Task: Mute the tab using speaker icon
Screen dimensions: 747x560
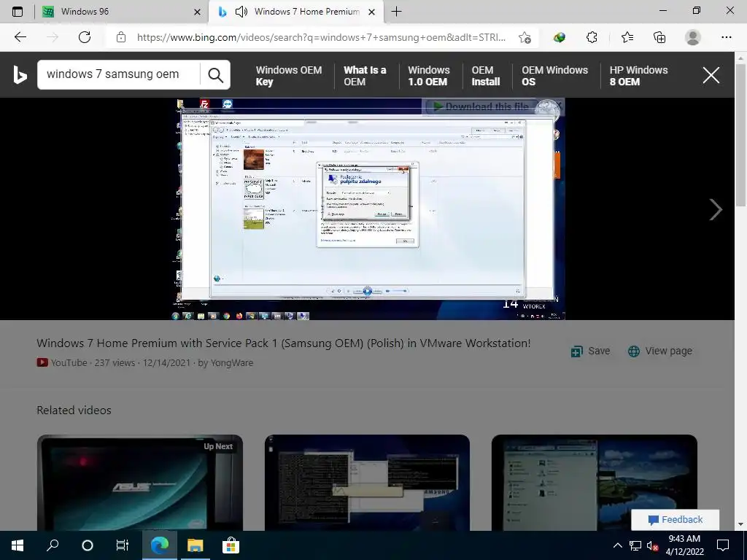Action: pos(241,12)
